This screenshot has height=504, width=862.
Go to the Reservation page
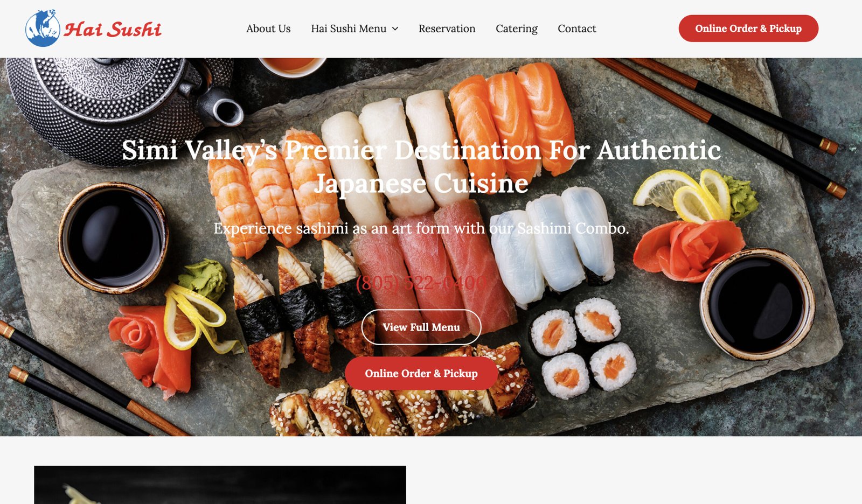point(447,29)
